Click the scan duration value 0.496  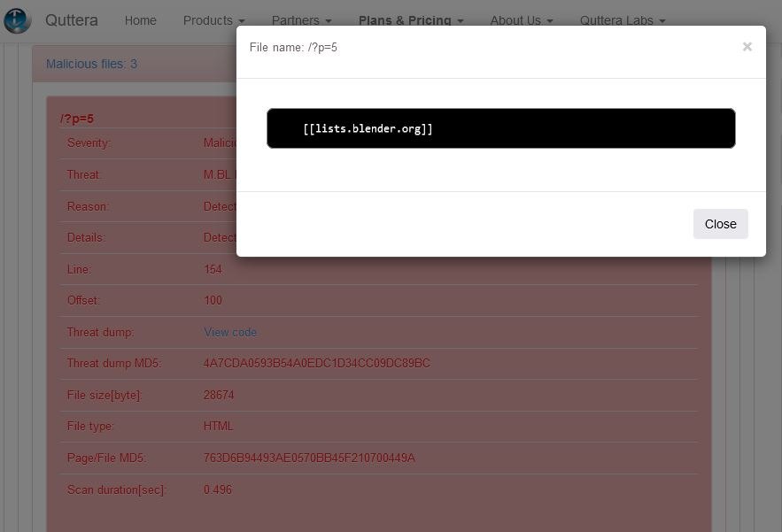click(218, 490)
